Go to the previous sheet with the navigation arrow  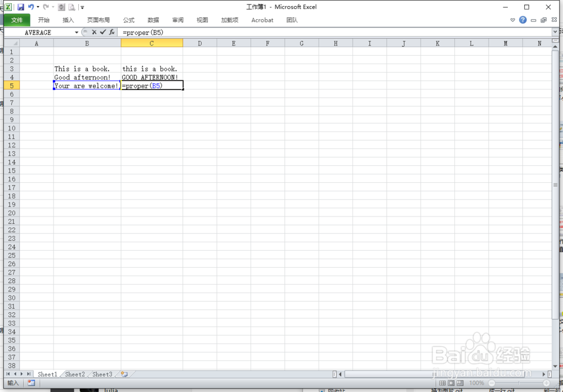point(15,374)
